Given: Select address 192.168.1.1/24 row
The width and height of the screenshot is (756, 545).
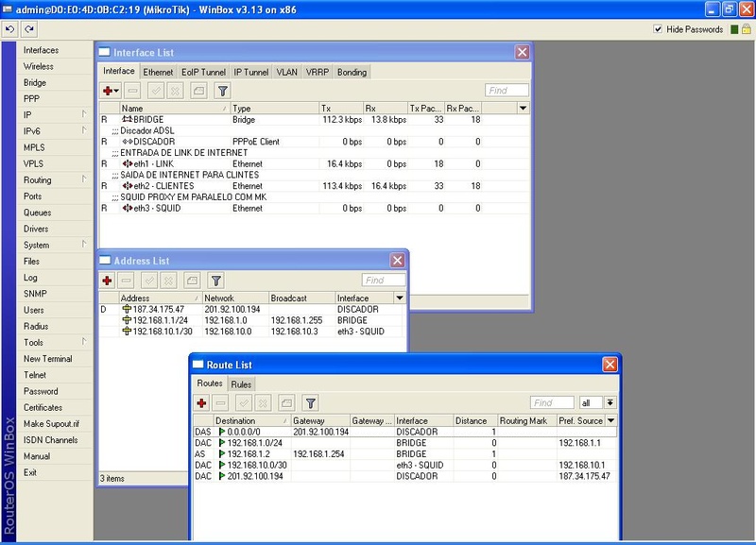Looking at the screenshot, I should (251, 320).
